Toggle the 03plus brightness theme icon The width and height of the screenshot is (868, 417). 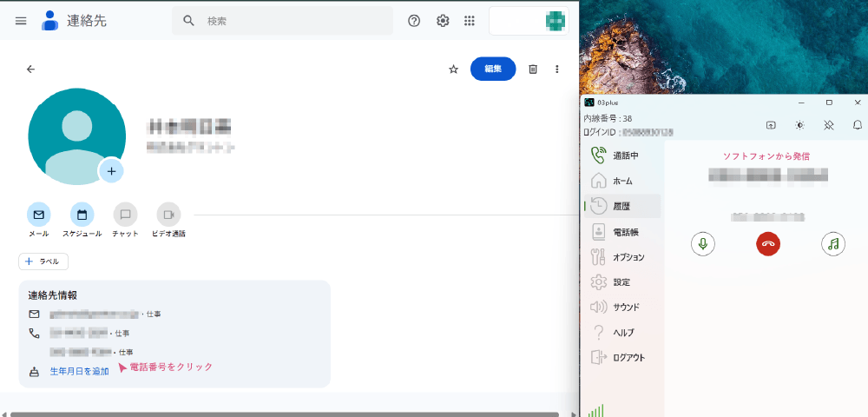pos(799,125)
